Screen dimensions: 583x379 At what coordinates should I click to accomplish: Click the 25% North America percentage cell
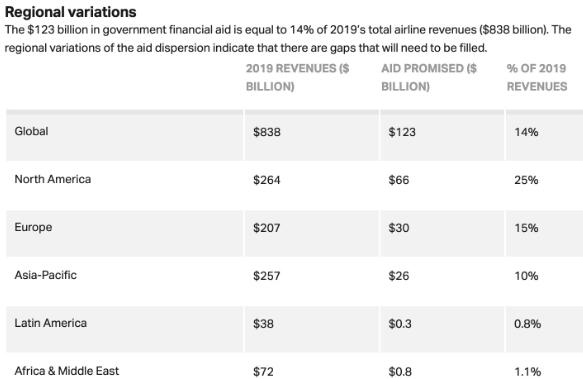(526, 180)
